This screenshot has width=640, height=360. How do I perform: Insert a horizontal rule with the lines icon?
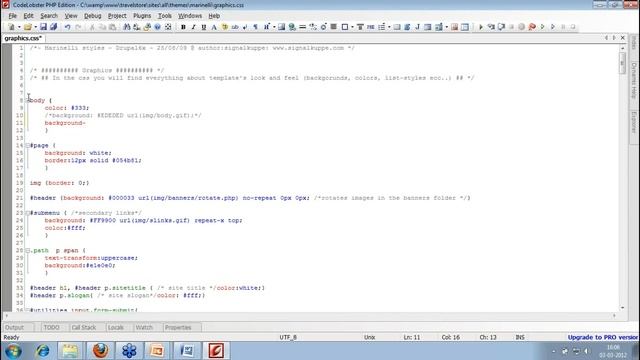[x=302, y=27]
